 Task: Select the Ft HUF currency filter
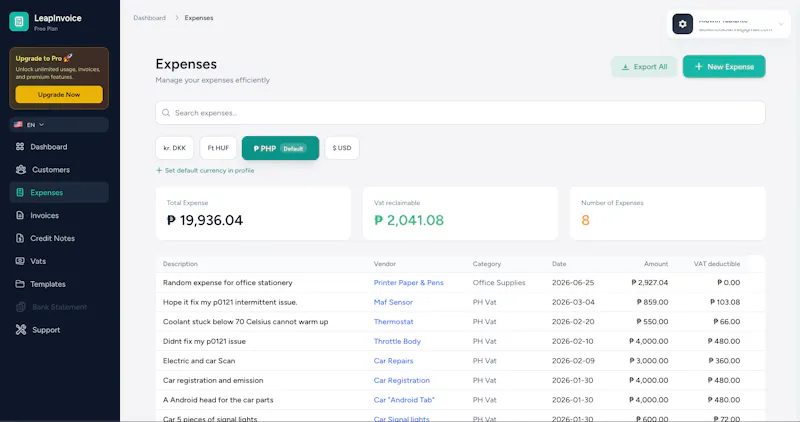[x=218, y=148]
